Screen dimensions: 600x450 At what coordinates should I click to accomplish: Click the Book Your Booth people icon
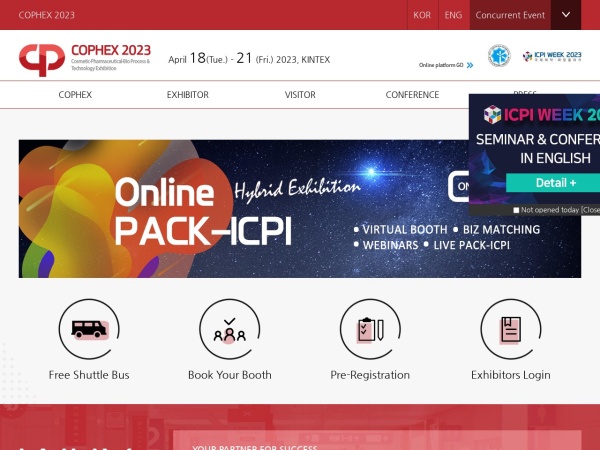[230, 329]
